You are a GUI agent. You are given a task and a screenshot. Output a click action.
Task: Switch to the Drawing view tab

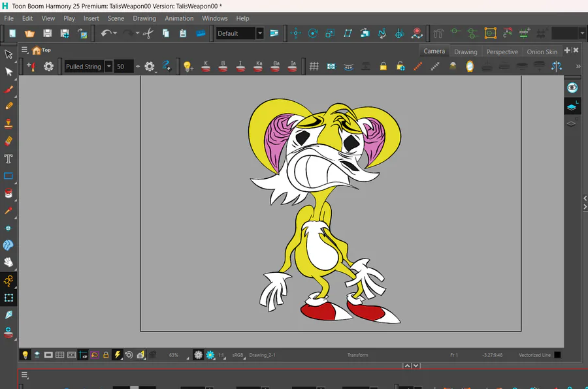(466, 52)
